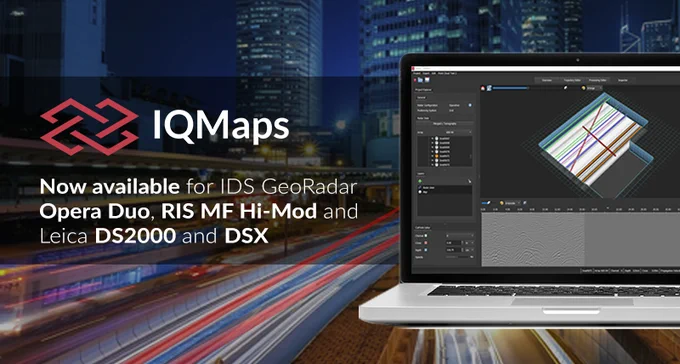Toggle the Radar Configuration round switch

point(470,105)
